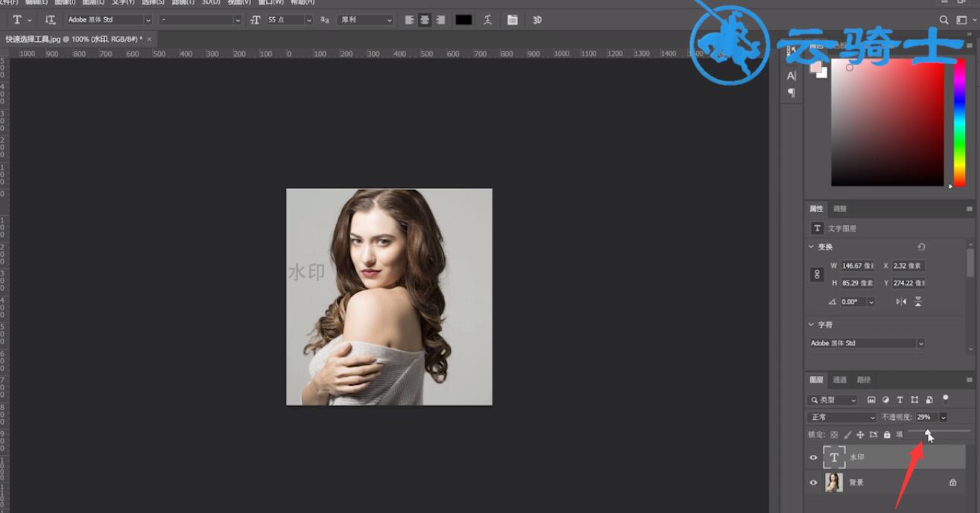Filter layers by adjustment layers icon
The height and width of the screenshot is (513, 980).
point(886,400)
